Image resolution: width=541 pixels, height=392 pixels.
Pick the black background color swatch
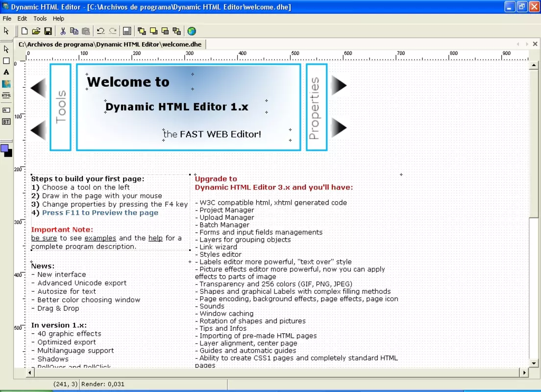[x=10, y=154]
